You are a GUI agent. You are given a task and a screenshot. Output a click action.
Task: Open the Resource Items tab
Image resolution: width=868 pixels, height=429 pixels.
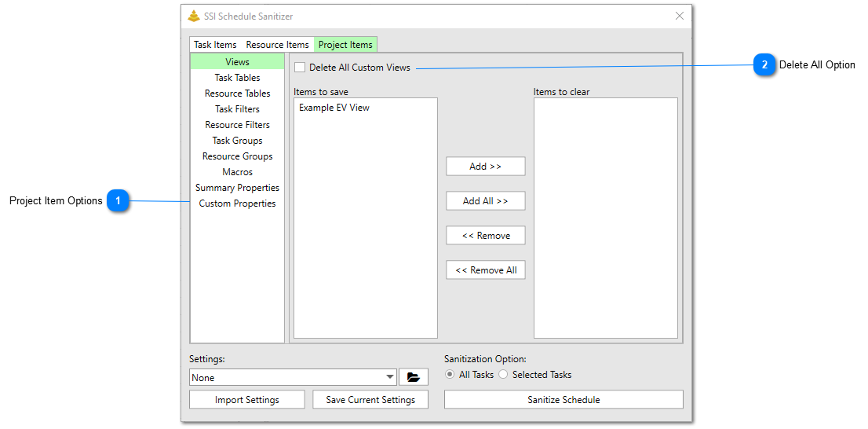pyautogui.click(x=277, y=44)
